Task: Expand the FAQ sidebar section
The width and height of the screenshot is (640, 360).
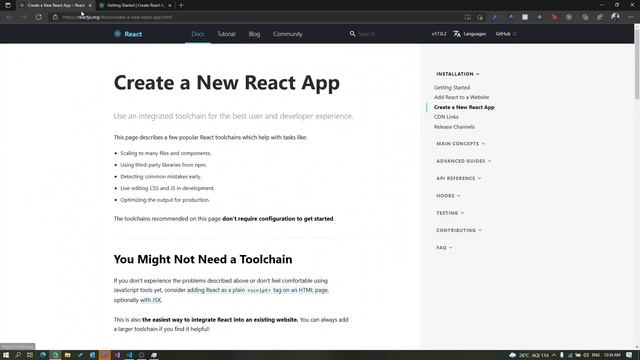Action: point(444,247)
